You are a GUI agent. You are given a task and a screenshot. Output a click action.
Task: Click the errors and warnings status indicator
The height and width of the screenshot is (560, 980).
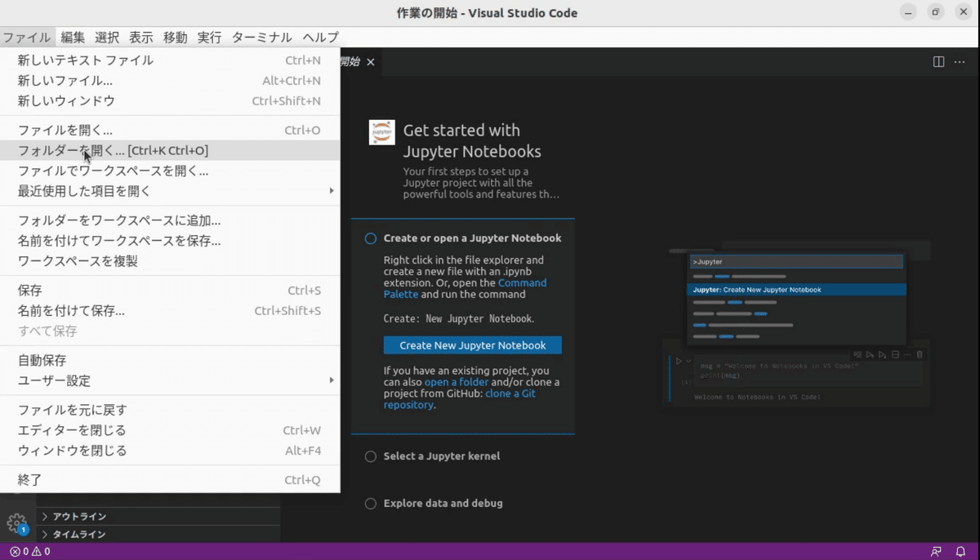[29, 551]
